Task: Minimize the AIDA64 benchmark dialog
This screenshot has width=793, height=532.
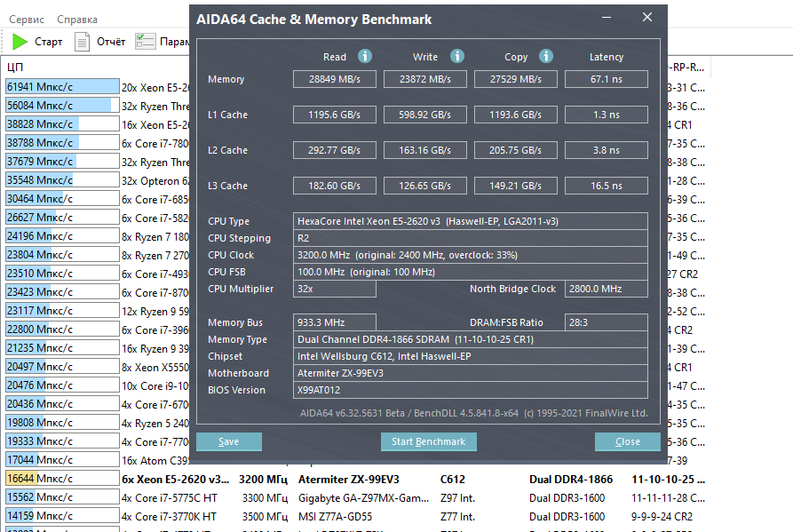Action: coord(607,17)
